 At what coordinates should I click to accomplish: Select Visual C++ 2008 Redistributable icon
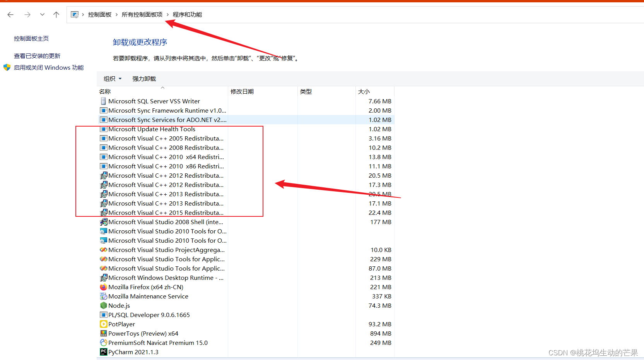tap(103, 147)
